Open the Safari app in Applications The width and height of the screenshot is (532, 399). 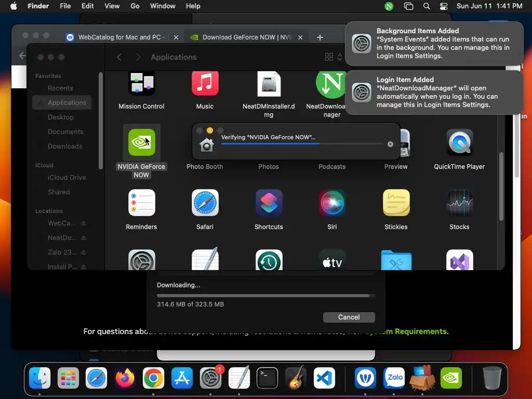coord(205,203)
